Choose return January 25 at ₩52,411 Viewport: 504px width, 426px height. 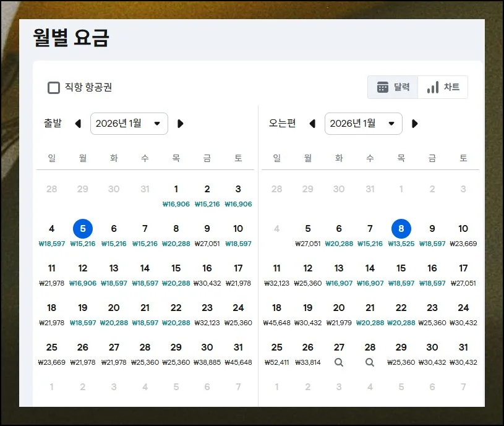276,353
